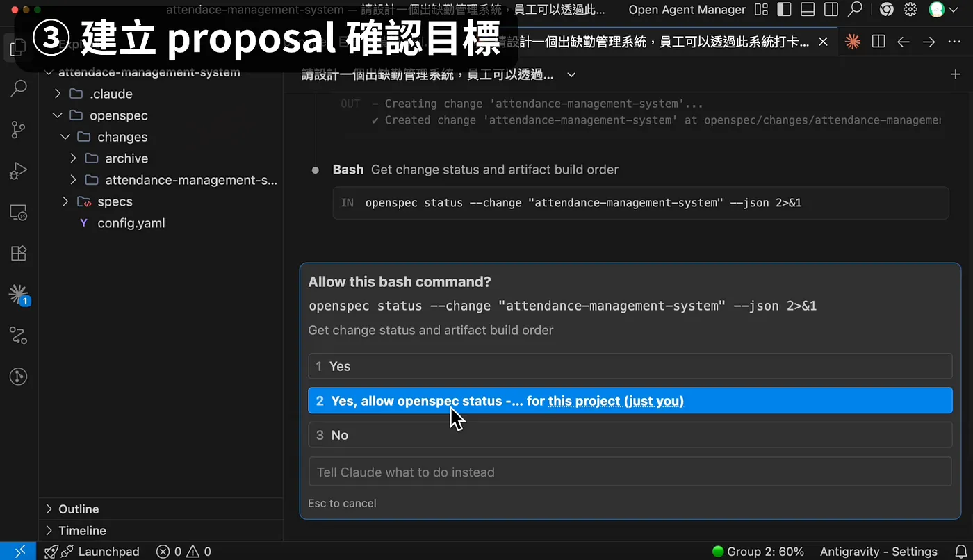This screenshot has width=973, height=560.
Task: Navigate forward with the right arrow
Action: pyautogui.click(x=929, y=42)
